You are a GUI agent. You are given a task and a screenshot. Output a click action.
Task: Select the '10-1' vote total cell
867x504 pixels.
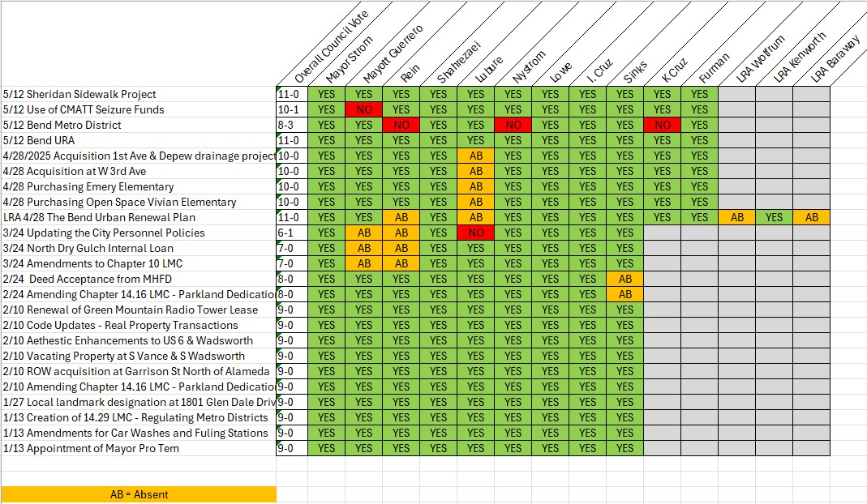(x=292, y=110)
